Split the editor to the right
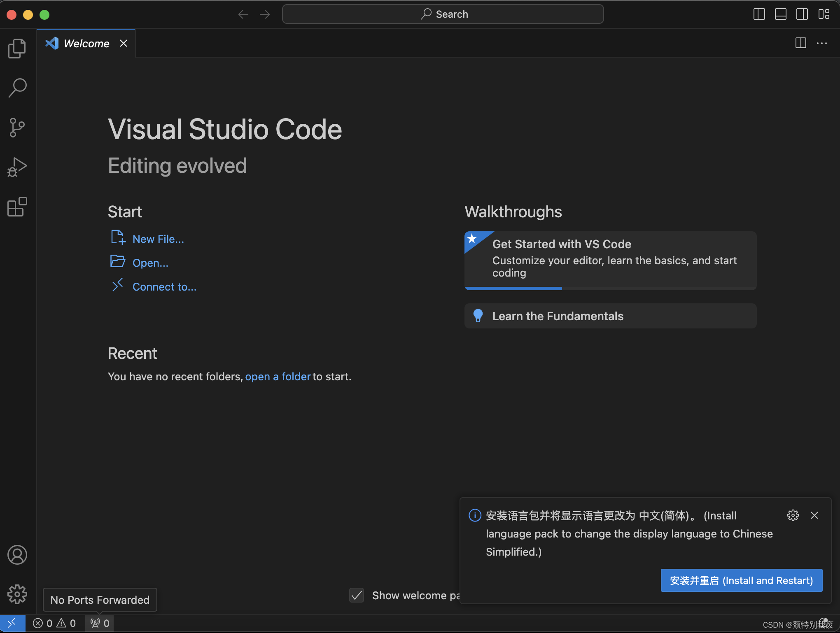Viewport: 840px width, 633px height. (800, 43)
